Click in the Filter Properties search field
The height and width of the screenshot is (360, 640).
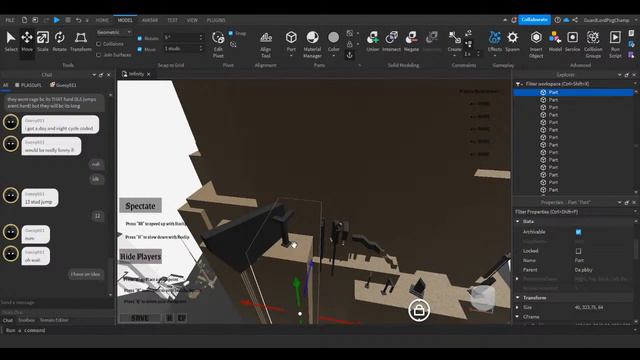coord(573,211)
